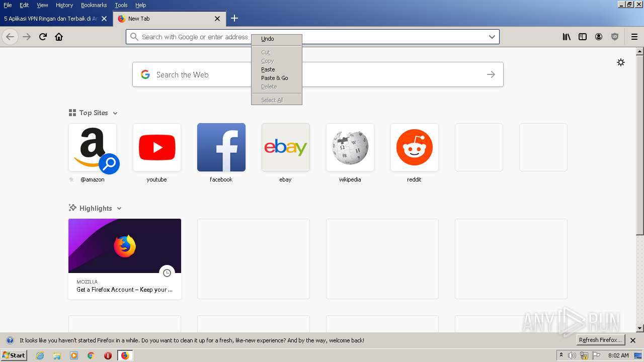This screenshot has height=362, width=644.
Task: Click the Refresh Firefox button
Action: [601, 340]
